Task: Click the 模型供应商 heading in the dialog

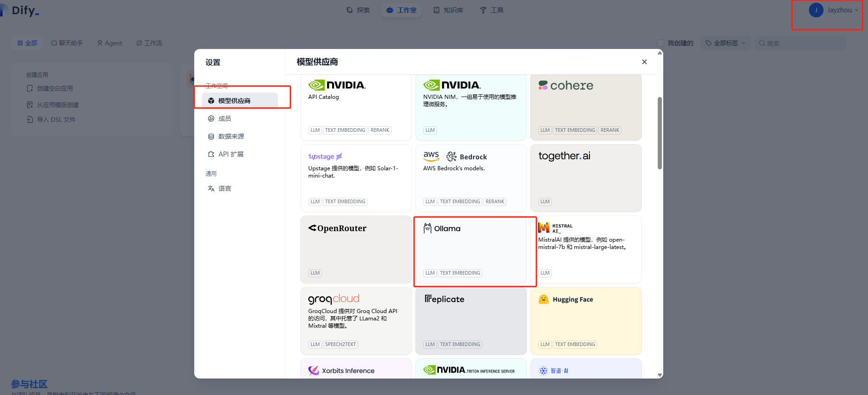Action: pos(317,62)
